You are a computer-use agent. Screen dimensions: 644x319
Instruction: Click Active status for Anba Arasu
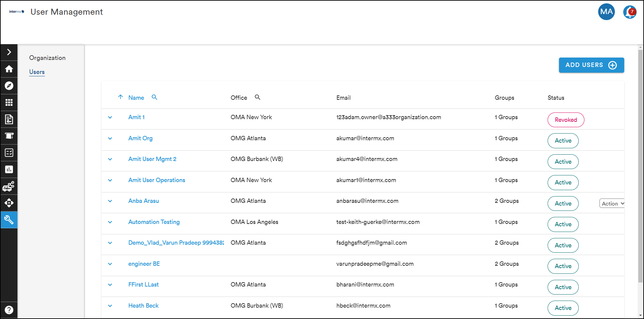pos(563,204)
